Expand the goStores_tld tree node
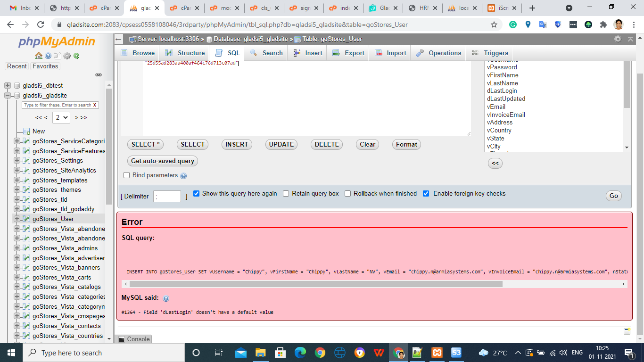The height and width of the screenshot is (362, 644). pos(17,200)
